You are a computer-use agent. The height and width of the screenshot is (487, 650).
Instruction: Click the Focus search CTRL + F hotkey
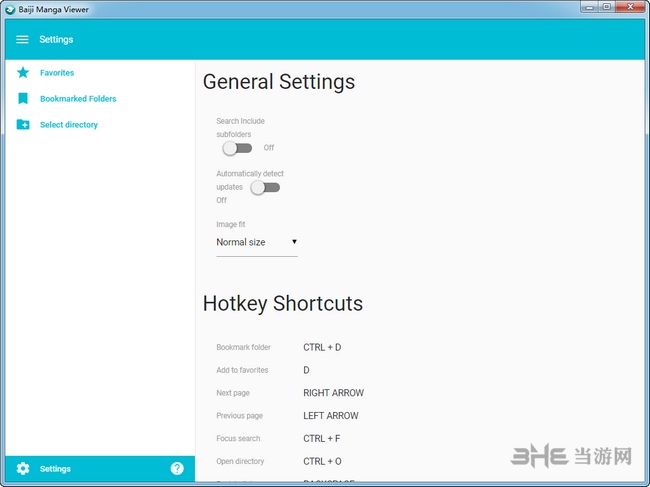(321, 439)
